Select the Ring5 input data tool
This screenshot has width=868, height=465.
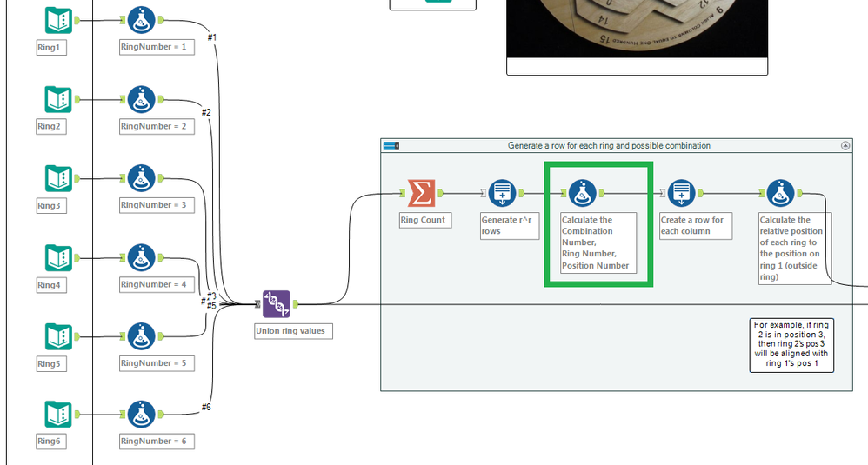pyautogui.click(x=58, y=336)
